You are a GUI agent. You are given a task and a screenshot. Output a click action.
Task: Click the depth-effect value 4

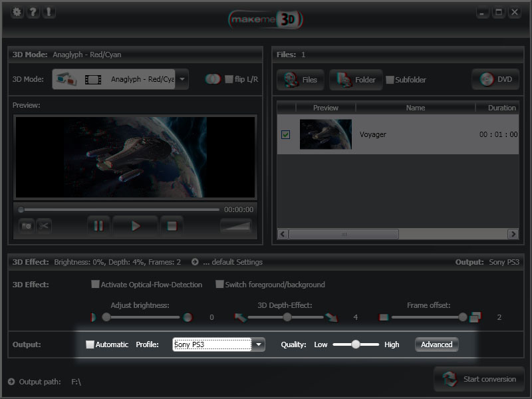(356, 317)
